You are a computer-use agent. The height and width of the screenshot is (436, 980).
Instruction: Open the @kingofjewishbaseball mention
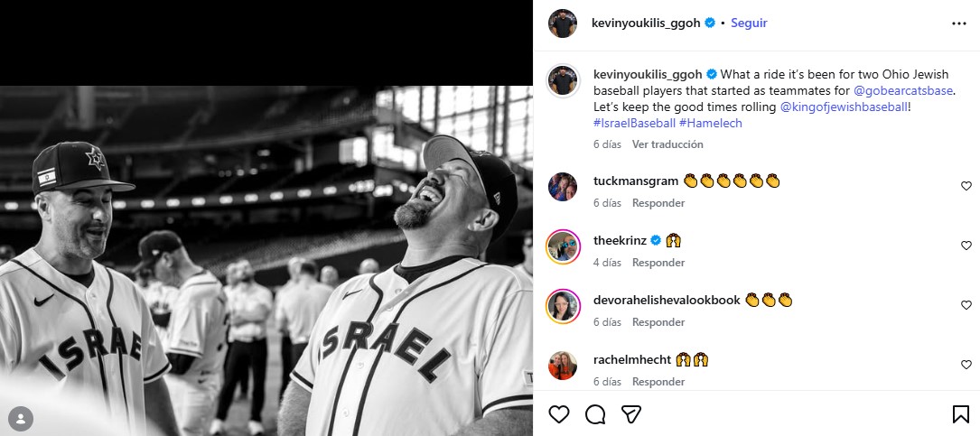click(x=844, y=107)
